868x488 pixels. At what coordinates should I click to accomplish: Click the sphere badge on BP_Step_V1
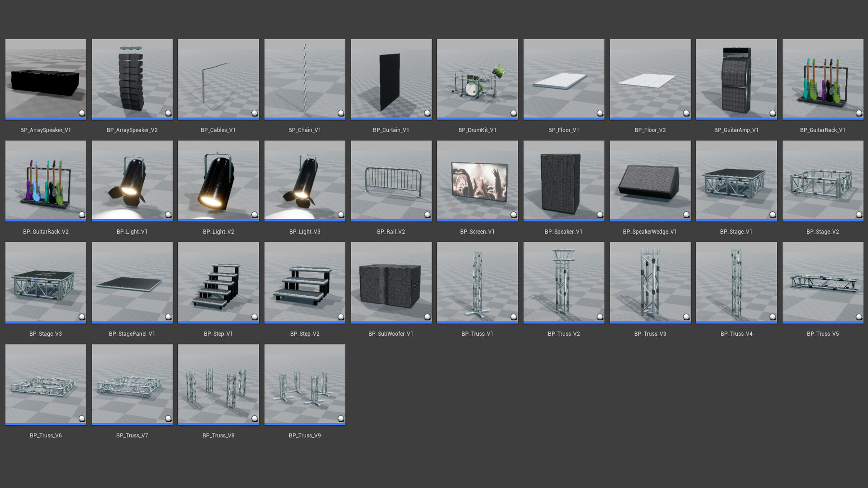click(x=255, y=317)
